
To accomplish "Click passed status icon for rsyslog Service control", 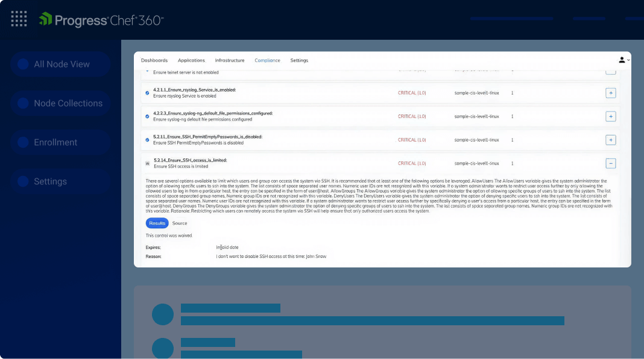I will (147, 93).
